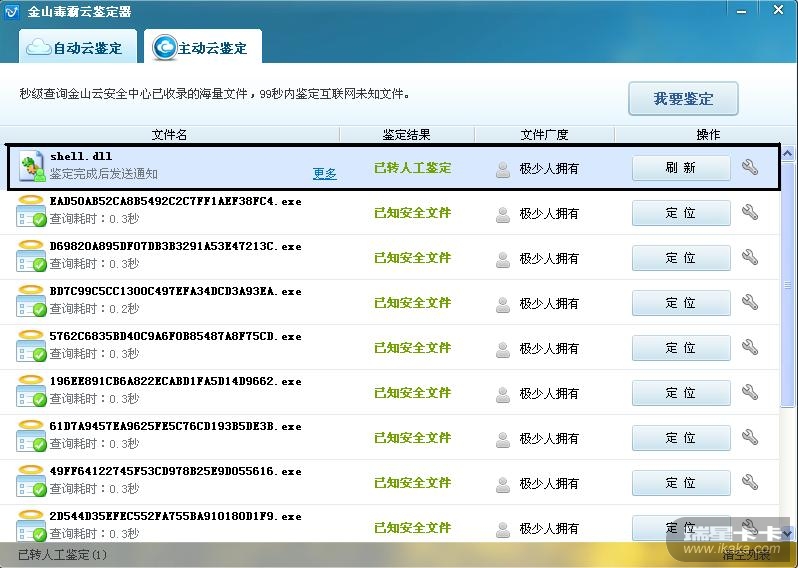Open wrench tool for D69820A895DF07DB3B3291A53E47213C.exe
This screenshot has width=798, height=568.
tap(750, 257)
